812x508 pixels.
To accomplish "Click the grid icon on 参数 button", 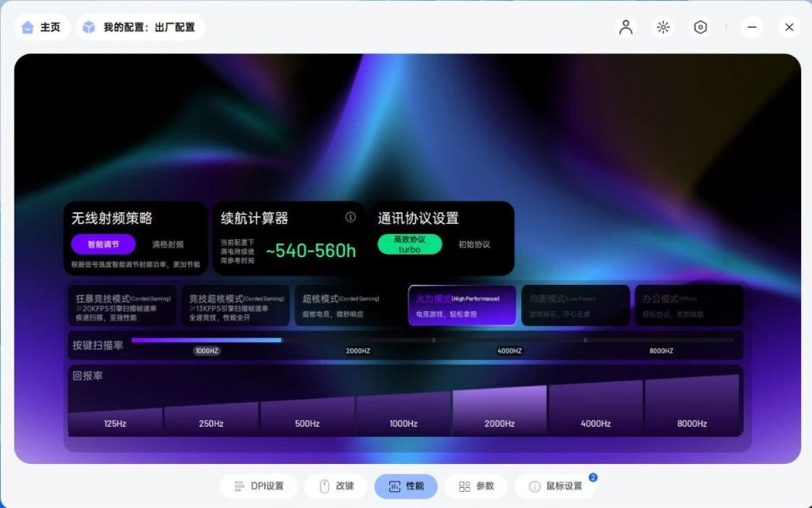I will [x=464, y=486].
